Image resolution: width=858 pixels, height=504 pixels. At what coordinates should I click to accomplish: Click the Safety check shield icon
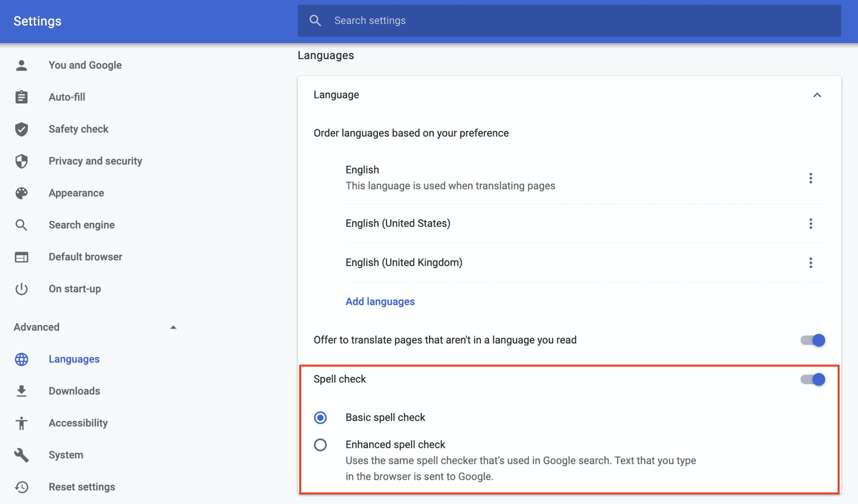tap(21, 129)
